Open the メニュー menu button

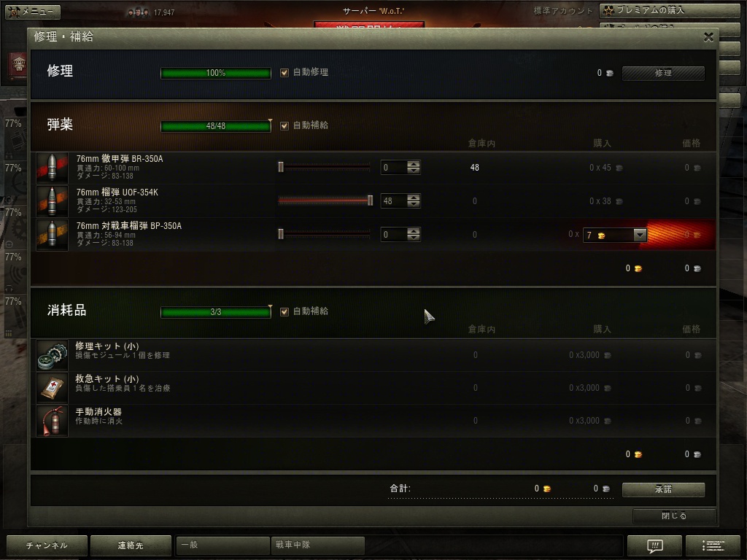tap(33, 12)
